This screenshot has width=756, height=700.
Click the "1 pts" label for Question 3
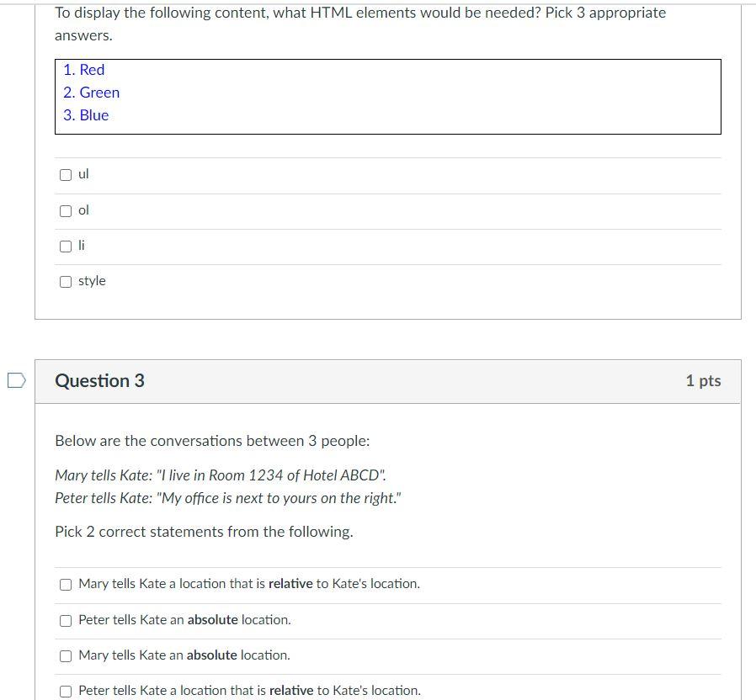[703, 381]
